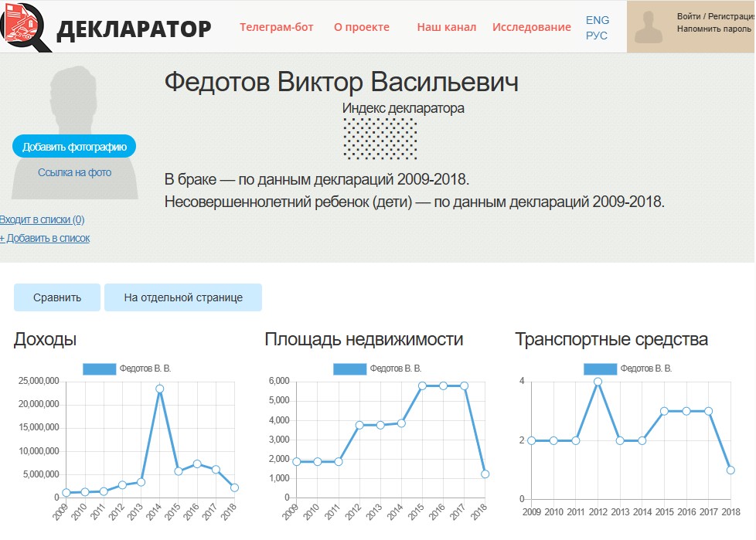Click 2012 peak point in Транспортные средства chart
756x540 pixels.
coord(598,382)
